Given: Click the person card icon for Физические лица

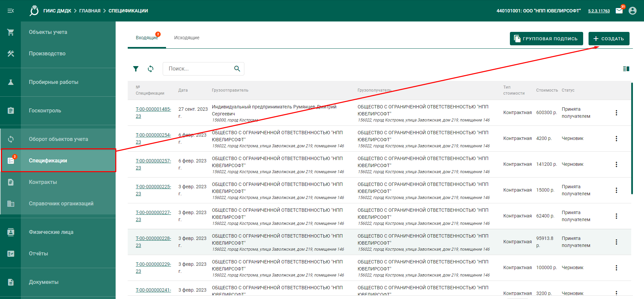Looking at the screenshot, I should coord(11,232).
